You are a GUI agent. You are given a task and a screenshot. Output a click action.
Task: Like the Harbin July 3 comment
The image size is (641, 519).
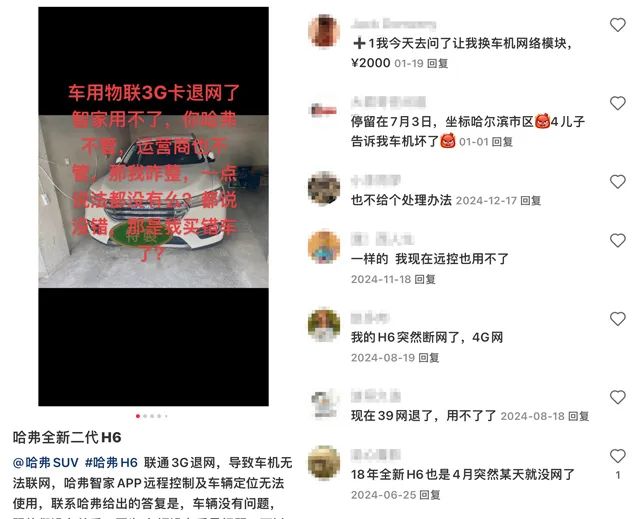tap(617, 103)
